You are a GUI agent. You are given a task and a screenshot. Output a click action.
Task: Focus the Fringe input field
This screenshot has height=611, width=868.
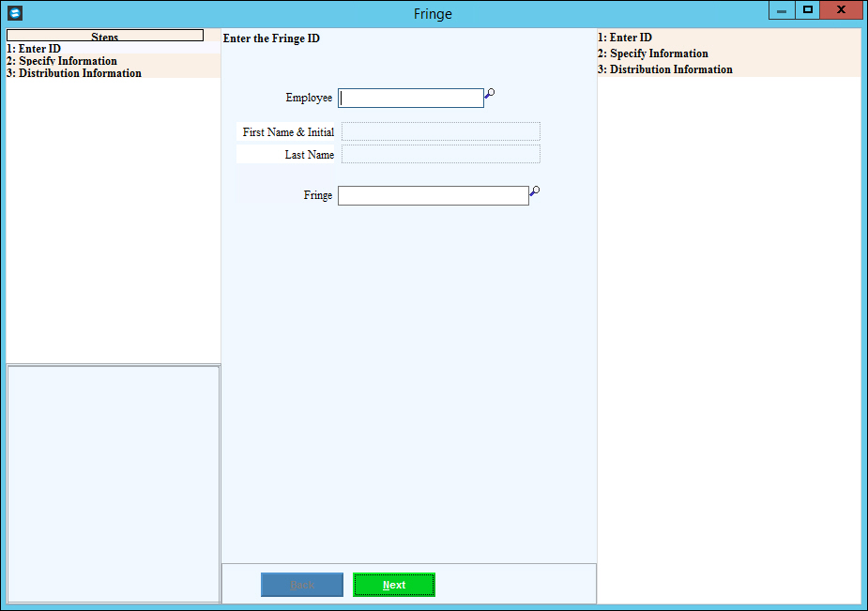(434, 195)
